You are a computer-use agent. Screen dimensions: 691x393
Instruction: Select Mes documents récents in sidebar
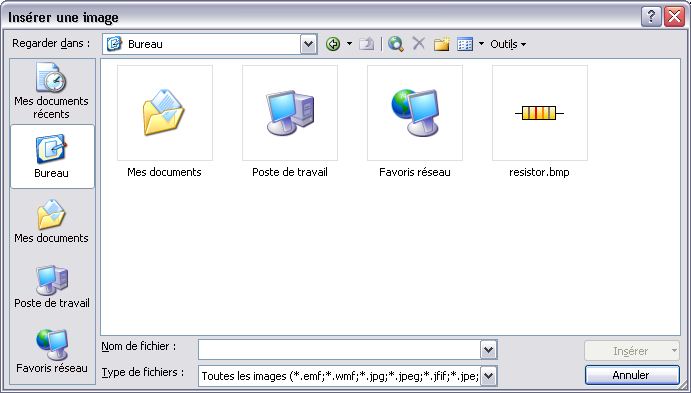51,90
